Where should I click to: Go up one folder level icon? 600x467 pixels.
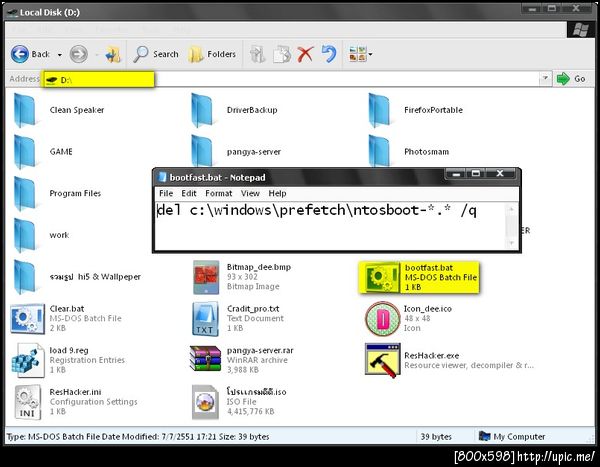click(x=113, y=54)
